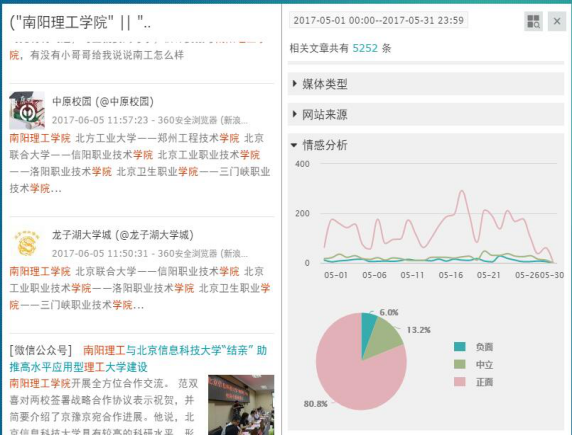Screen dimensions: 572x435
Task: Click the 05-06 label on the chart axis
Action: [x=374, y=275]
